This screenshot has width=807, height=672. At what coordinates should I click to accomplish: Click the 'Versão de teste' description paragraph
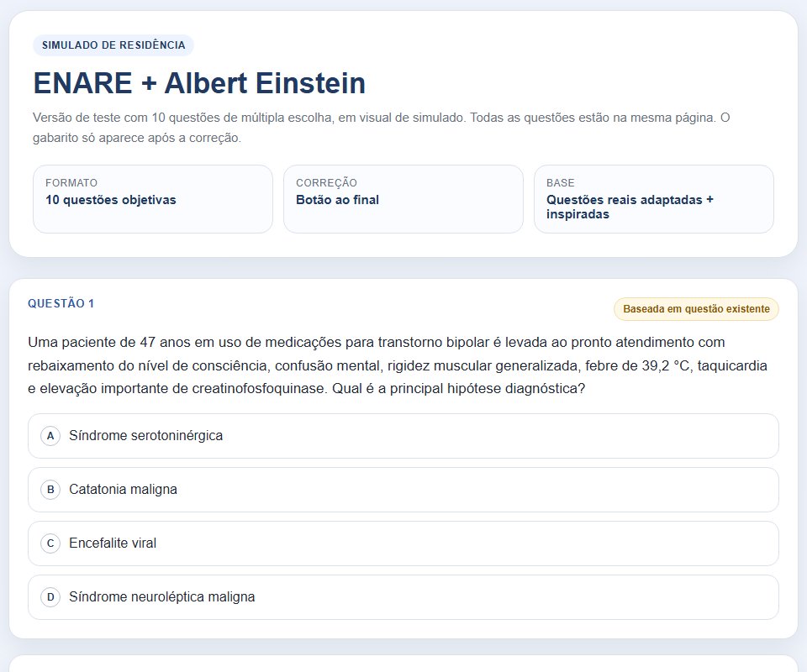tap(381, 128)
